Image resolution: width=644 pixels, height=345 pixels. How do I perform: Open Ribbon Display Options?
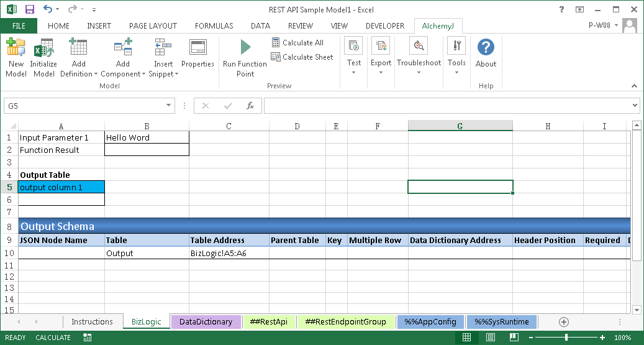pyautogui.click(x=579, y=9)
